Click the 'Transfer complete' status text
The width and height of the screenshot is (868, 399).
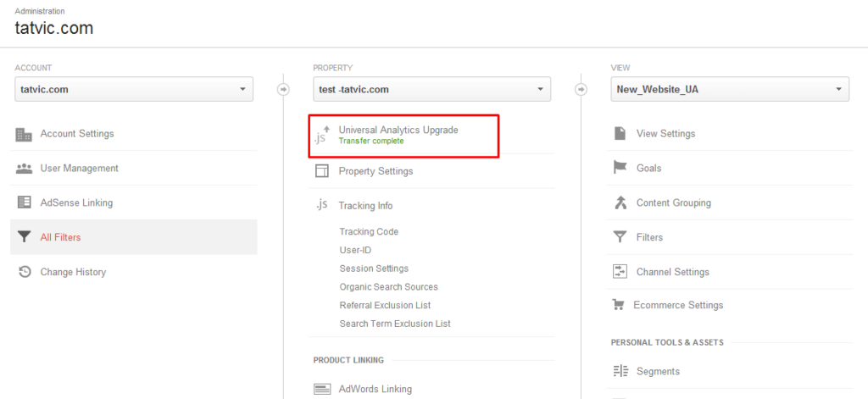coord(371,141)
